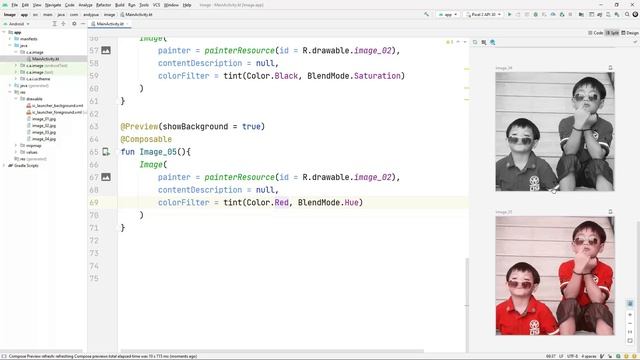
Task: Expand the values folder
Action: [16, 152]
